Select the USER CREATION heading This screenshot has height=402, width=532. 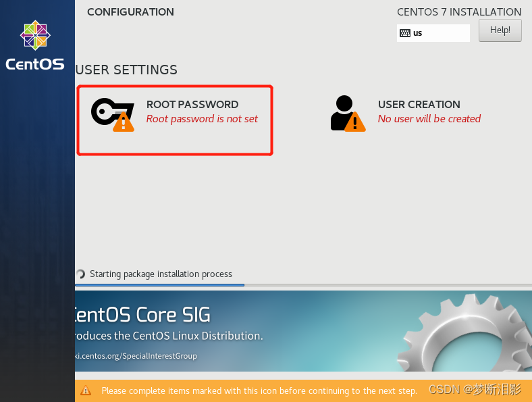[x=419, y=105]
